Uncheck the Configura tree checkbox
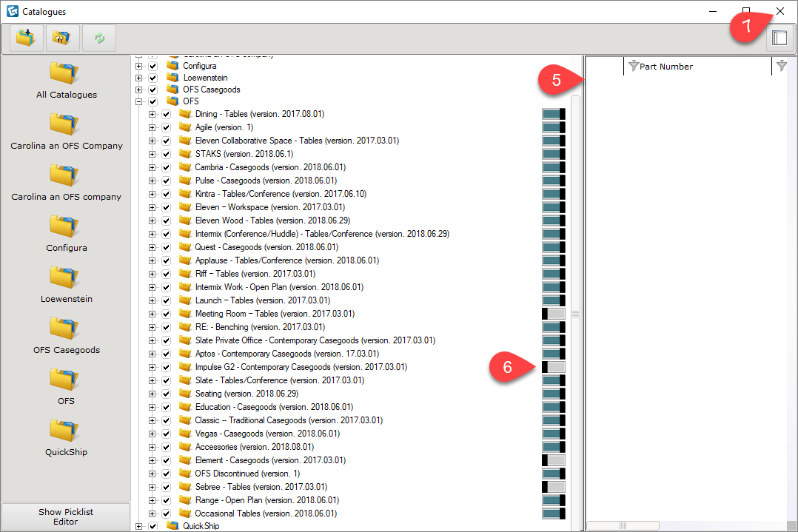798x532 pixels. [x=152, y=66]
